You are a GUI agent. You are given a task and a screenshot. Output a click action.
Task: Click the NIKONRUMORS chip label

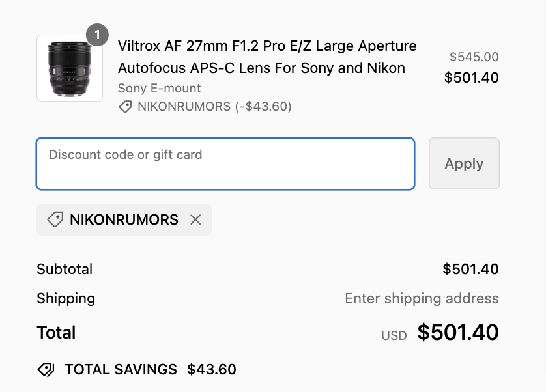click(x=124, y=220)
